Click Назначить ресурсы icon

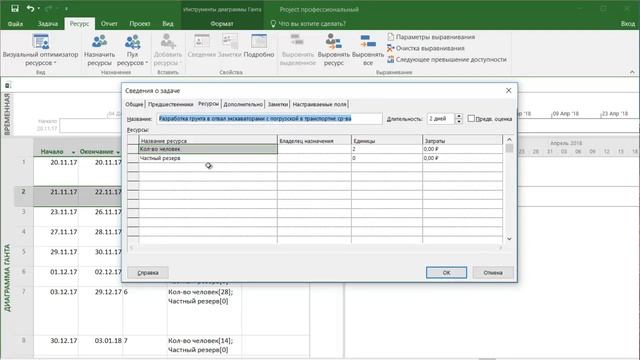99,50
